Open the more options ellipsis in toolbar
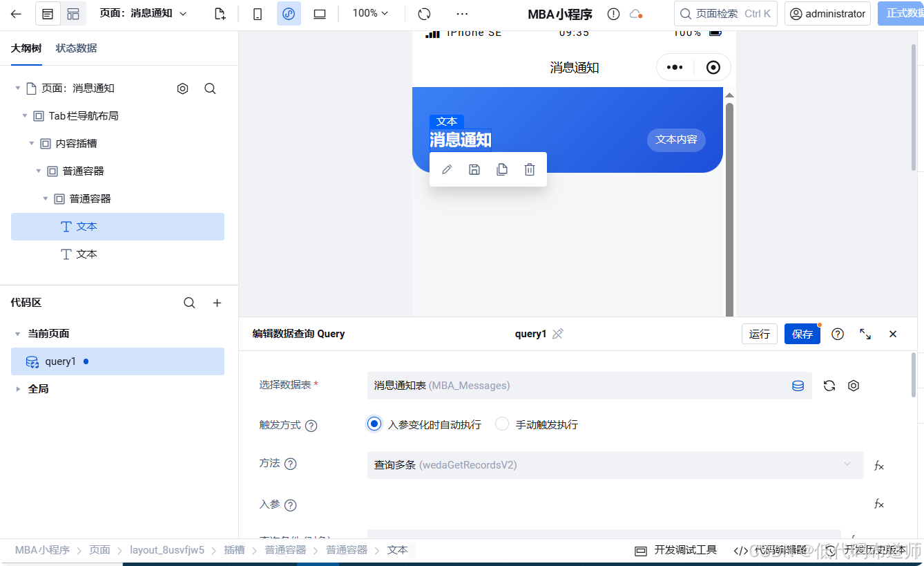 point(462,14)
